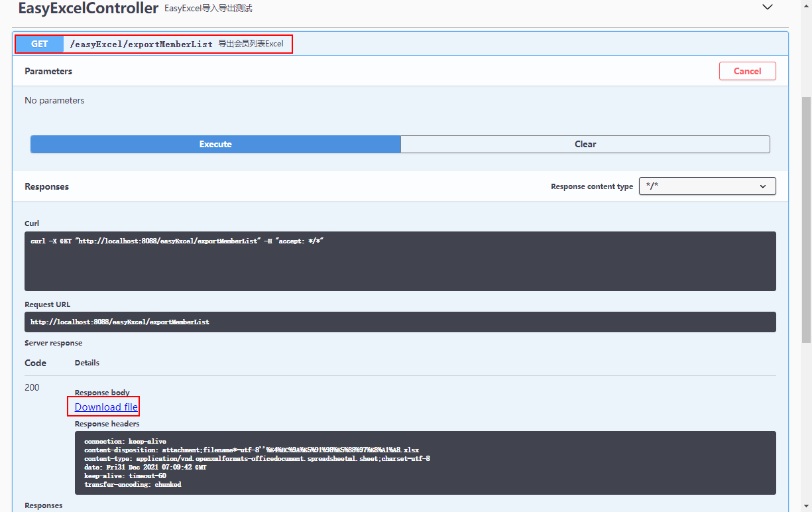812x512 pixels.
Task: Open the Response content type dropdown
Action: 707,186
